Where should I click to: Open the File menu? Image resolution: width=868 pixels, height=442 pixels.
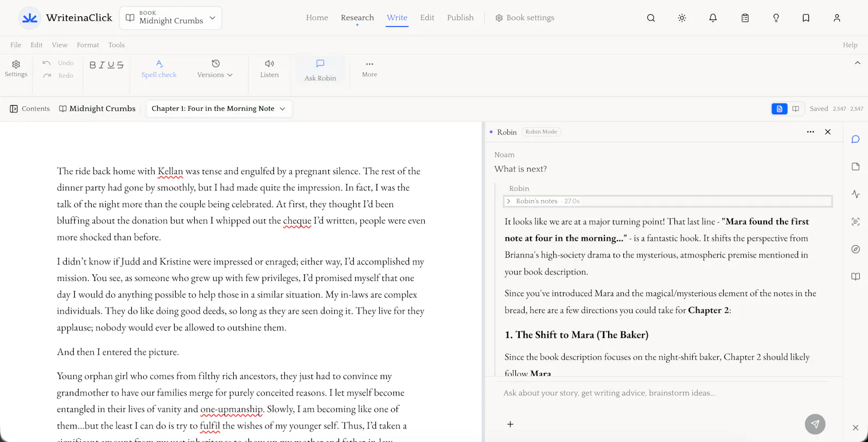coord(16,45)
